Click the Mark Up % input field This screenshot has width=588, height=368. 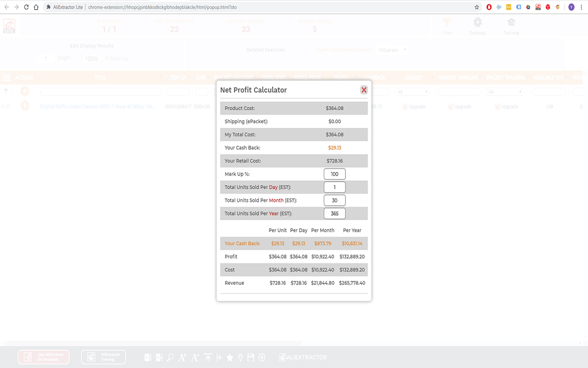[334, 174]
